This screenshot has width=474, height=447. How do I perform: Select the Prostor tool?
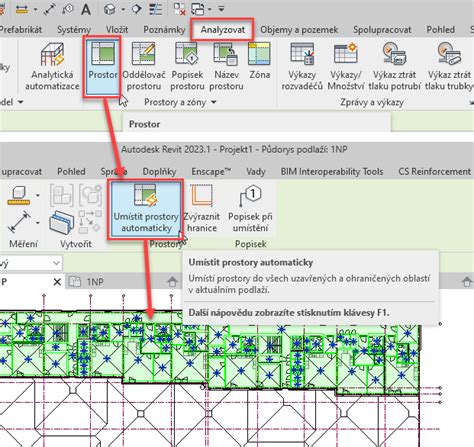103,67
